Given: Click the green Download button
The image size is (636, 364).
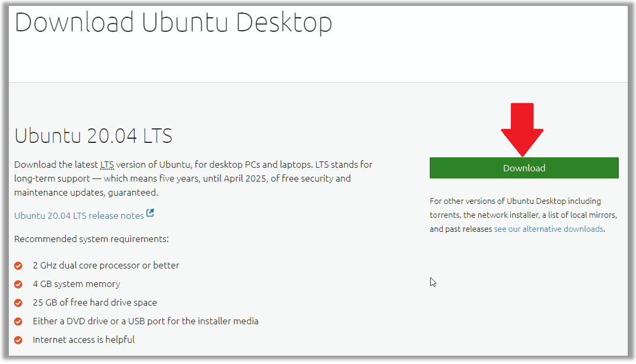Looking at the screenshot, I should click(x=524, y=168).
